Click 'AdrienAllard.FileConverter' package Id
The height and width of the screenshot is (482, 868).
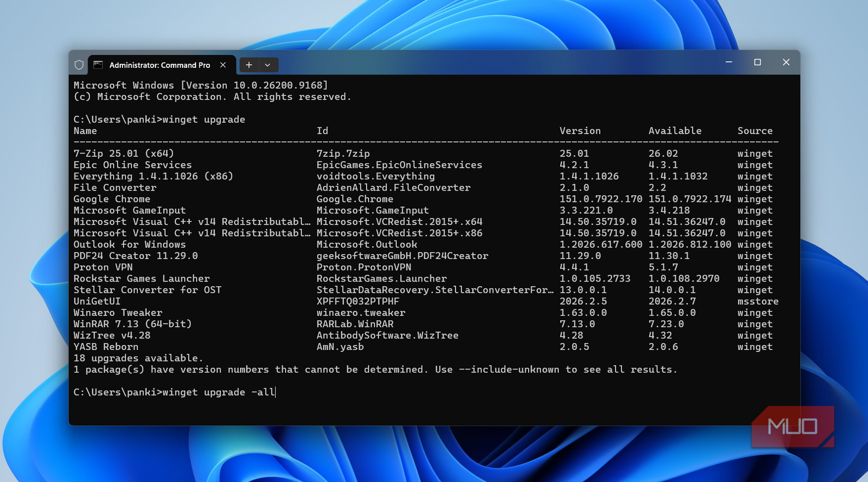393,187
